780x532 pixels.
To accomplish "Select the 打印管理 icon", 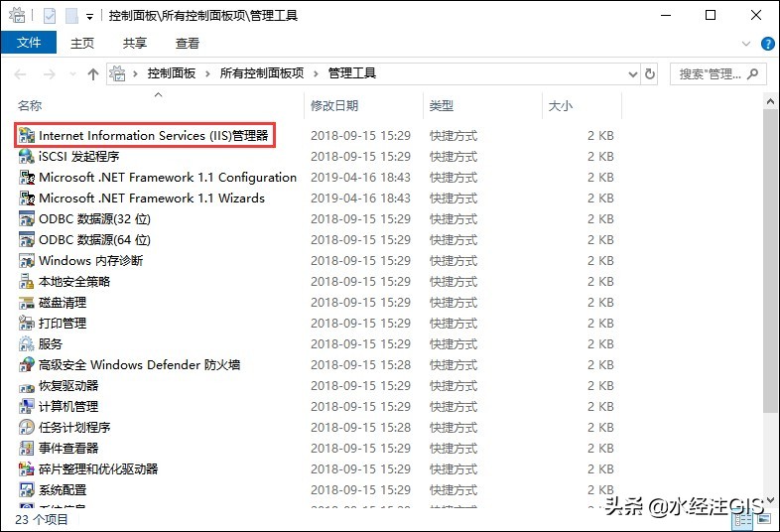I will point(27,324).
